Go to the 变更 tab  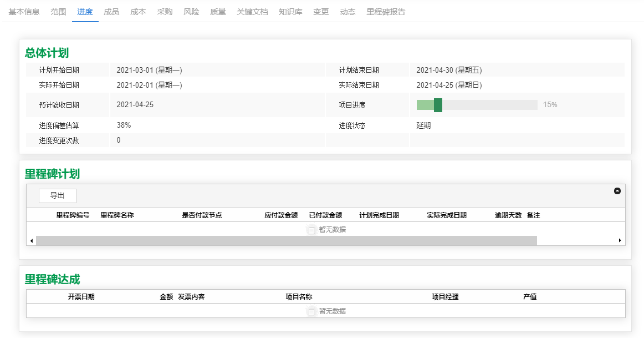coord(321,12)
